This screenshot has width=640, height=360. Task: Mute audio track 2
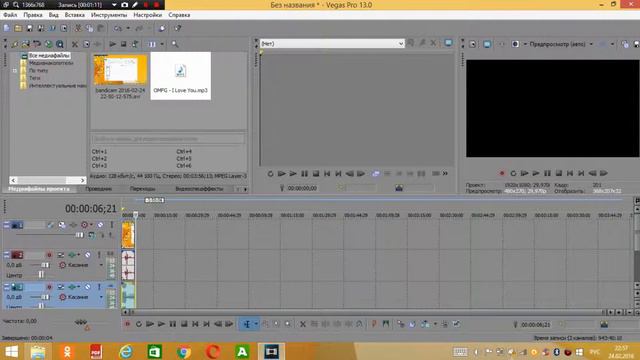(88, 255)
